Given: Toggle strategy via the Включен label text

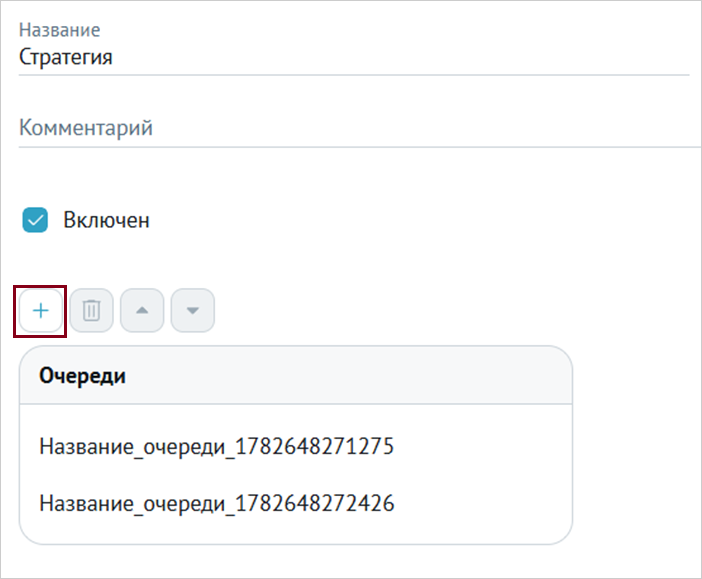Looking at the screenshot, I should click(x=106, y=220).
